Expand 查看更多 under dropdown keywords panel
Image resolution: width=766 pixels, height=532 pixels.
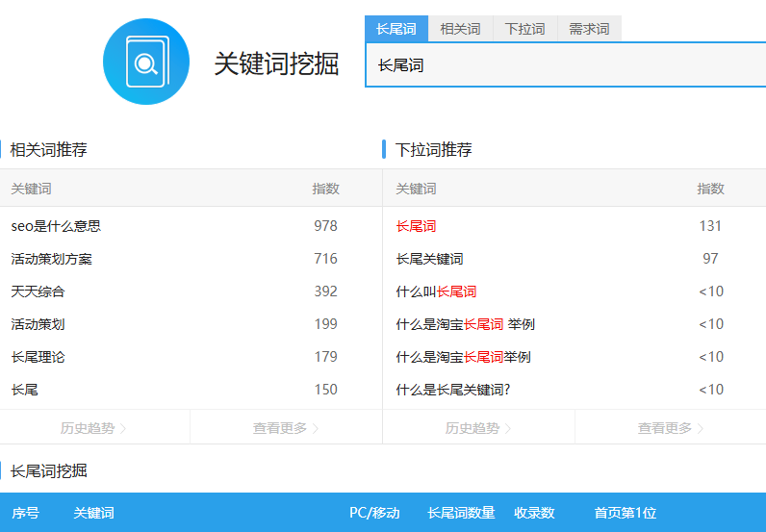[x=671, y=428]
